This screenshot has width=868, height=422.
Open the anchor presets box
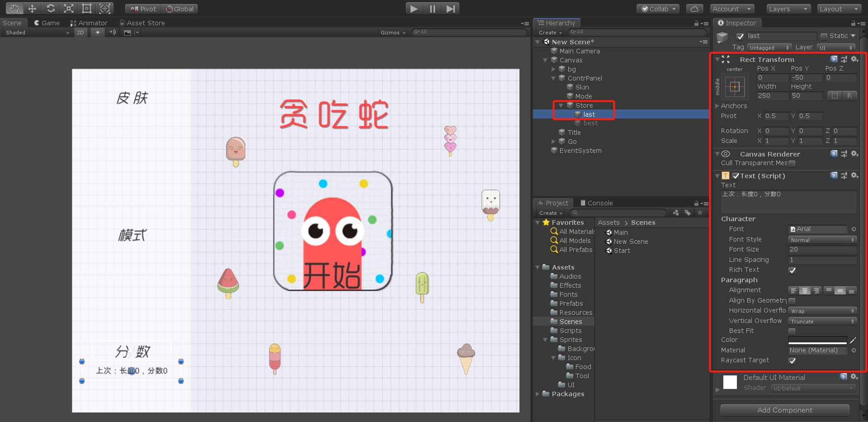click(735, 87)
